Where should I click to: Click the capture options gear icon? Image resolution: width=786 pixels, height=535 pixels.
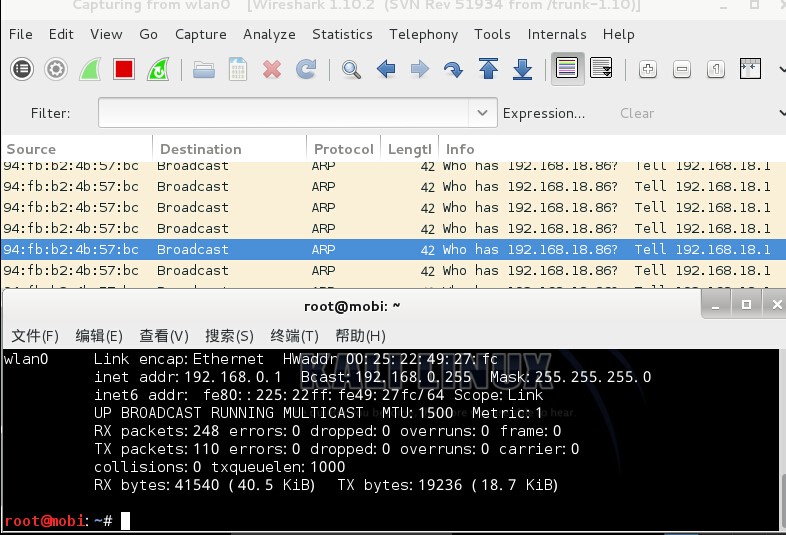[56, 70]
